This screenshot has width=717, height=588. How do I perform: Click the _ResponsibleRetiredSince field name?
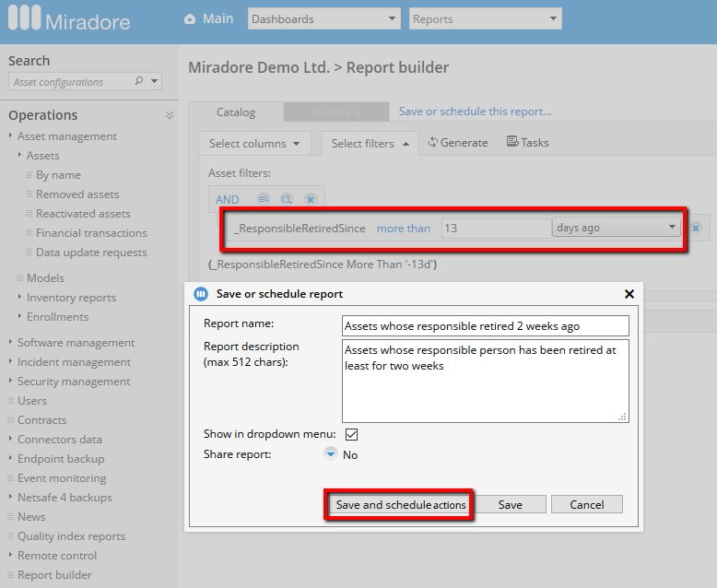300,229
